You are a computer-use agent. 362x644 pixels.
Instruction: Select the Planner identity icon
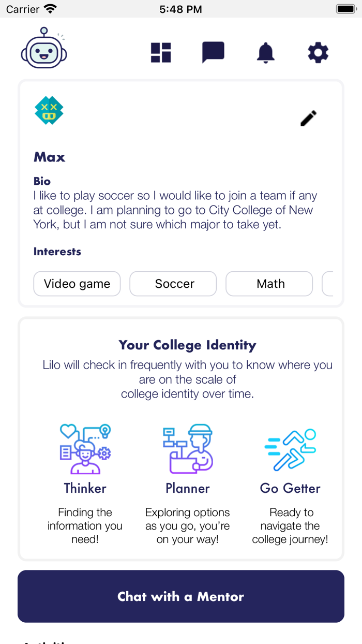[x=188, y=448]
